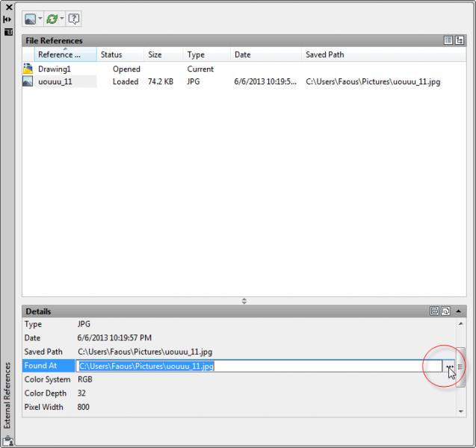This screenshot has height=448, width=476.
Task: Click the Details scrollbar up arrow
Action: point(461,324)
